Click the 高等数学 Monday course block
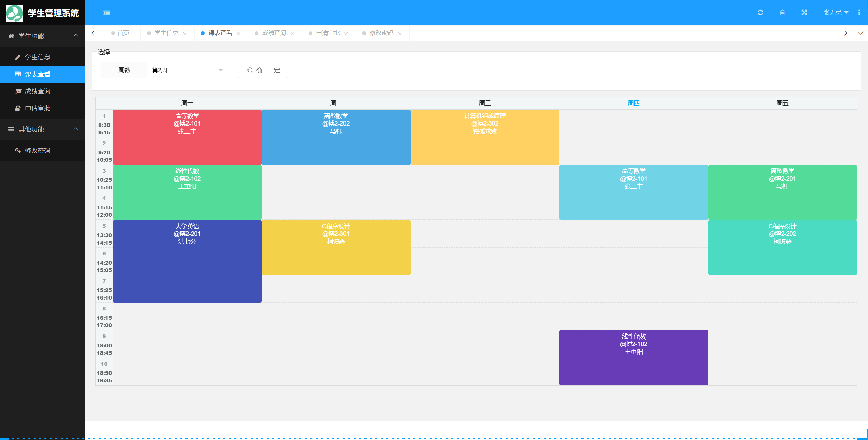The height and width of the screenshot is (440, 868). (x=187, y=136)
